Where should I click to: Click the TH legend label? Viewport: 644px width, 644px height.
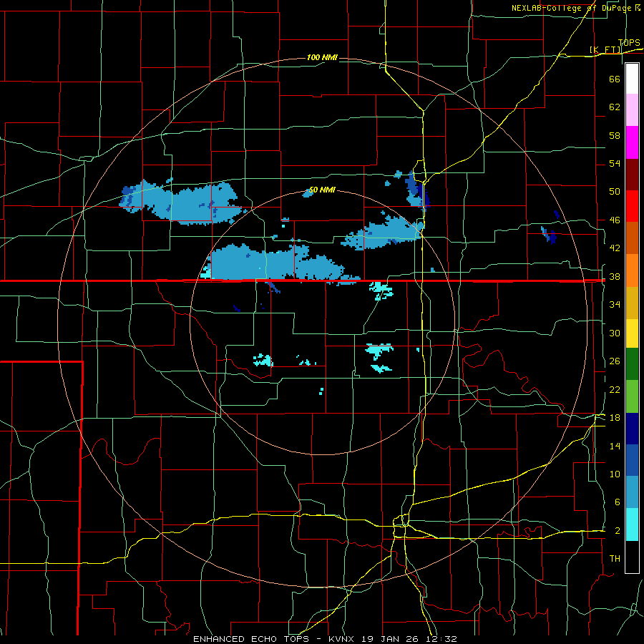(615, 559)
